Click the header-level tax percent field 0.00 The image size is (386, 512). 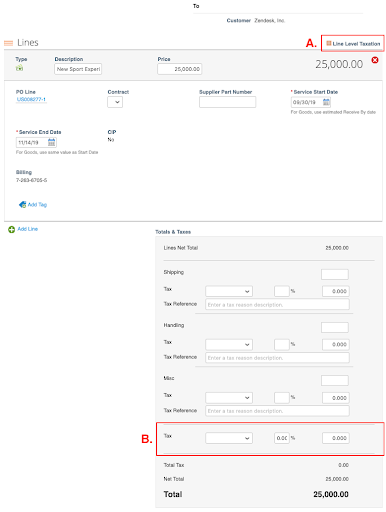[282, 438]
